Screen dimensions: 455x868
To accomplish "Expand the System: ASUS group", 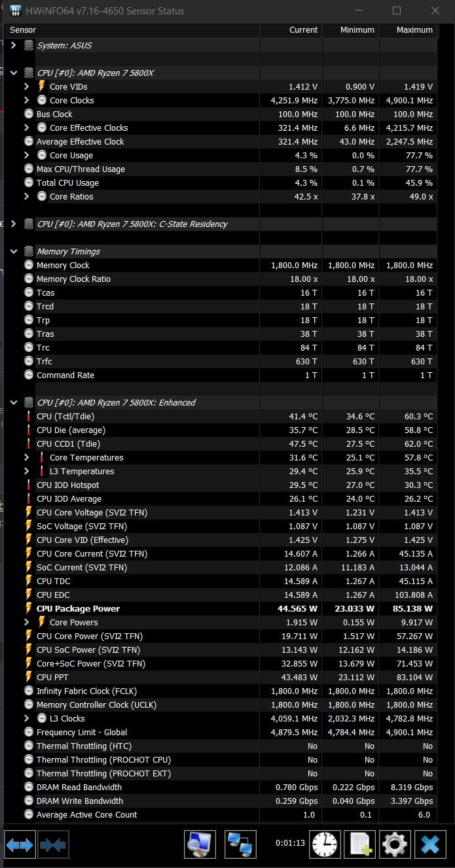I will (13, 45).
